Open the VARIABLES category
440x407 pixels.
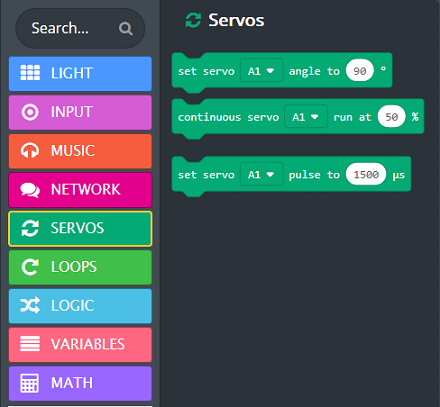(80, 345)
